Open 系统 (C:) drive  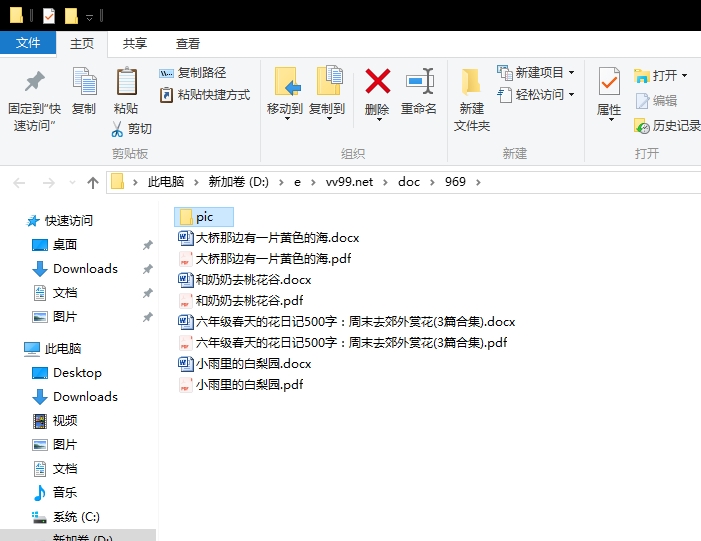tap(66, 517)
